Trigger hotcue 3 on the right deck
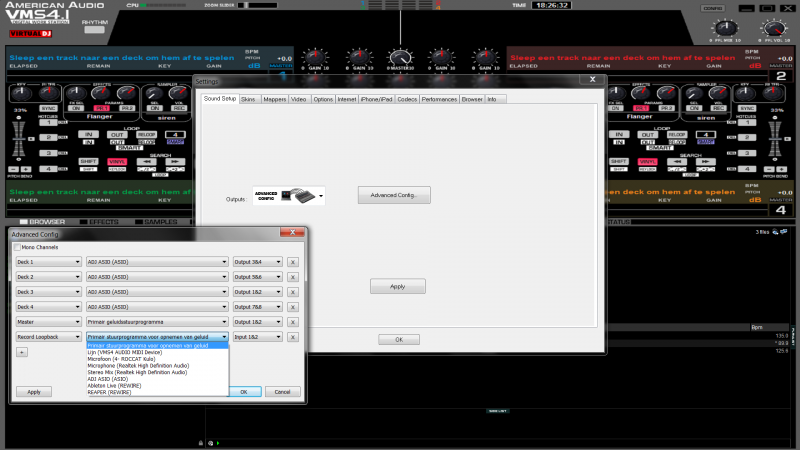The image size is (800, 450). [x=746, y=153]
